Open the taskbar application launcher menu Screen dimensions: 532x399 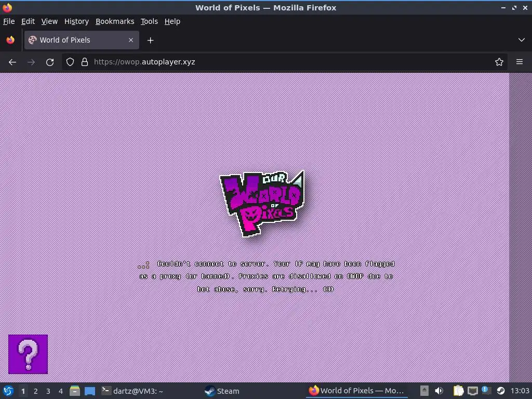(8, 391)
